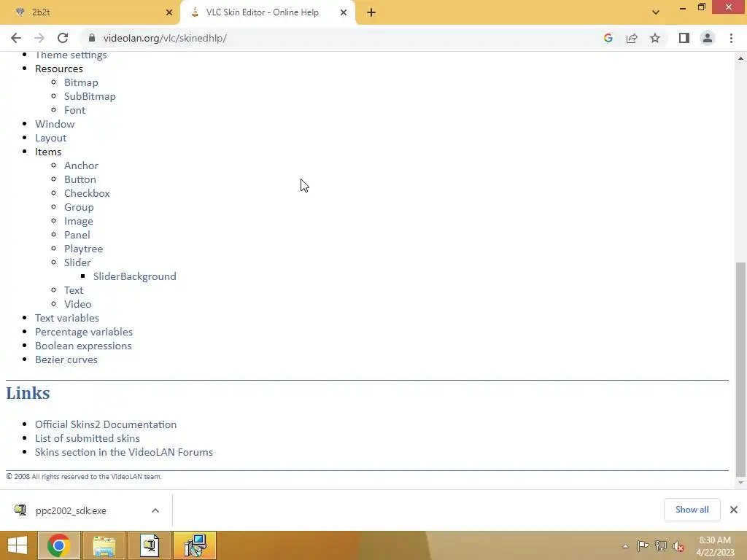Reload the current page
The image size is (747, 560).
pyautogui.click(x=63, y=38)
